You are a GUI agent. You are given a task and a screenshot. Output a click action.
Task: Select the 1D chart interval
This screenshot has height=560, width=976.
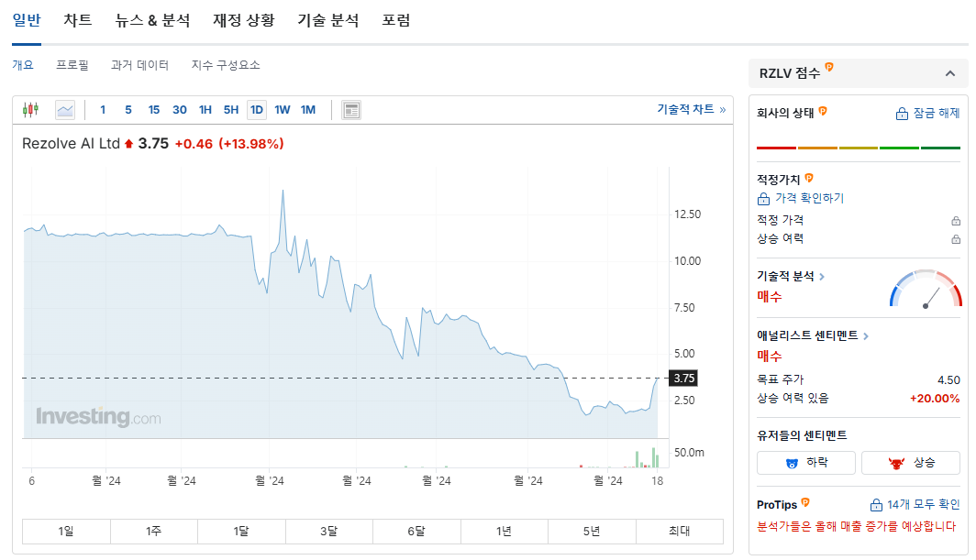pyautogui.click(x=257, y=110)
